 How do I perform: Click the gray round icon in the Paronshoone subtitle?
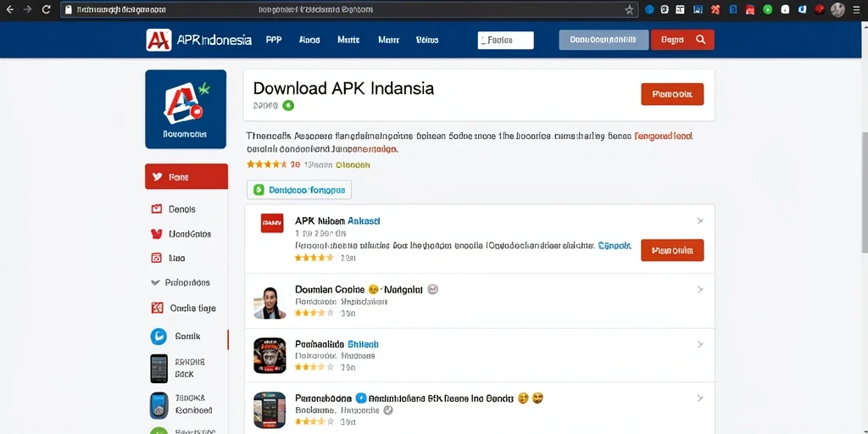[388, 410]
